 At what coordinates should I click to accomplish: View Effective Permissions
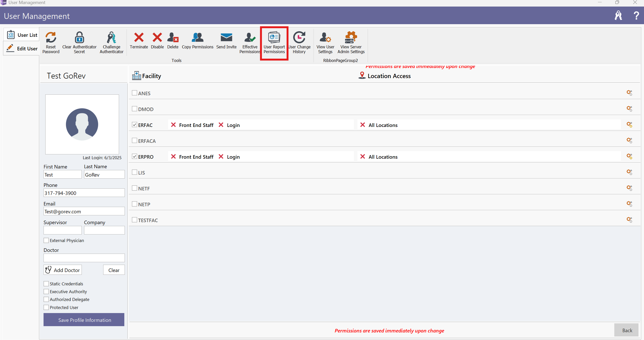pos(250,43)
